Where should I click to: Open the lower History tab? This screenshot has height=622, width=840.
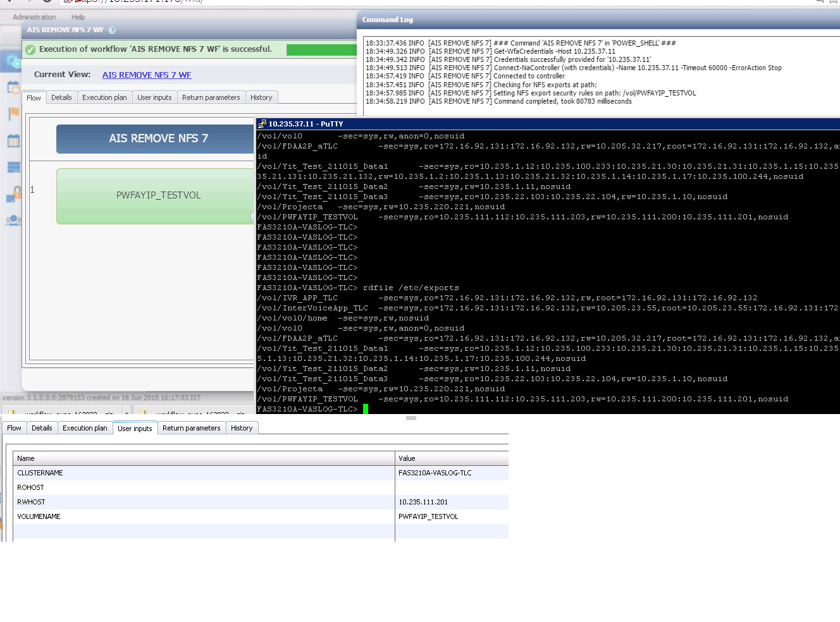pos(242,428)
